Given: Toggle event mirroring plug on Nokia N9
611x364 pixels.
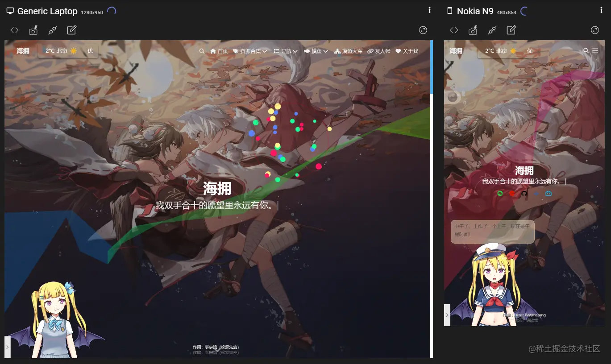Looking at the screenshot, I should click(492, 30).
